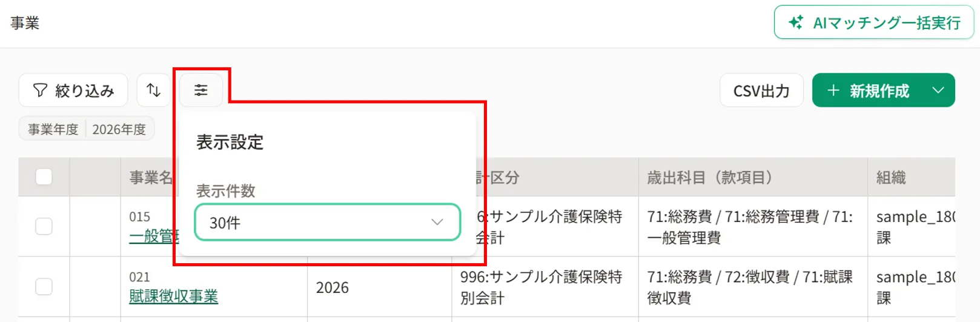This screenshot has height=322, width=980.
Task: Click the 事業名 column header
Action: 150,177
